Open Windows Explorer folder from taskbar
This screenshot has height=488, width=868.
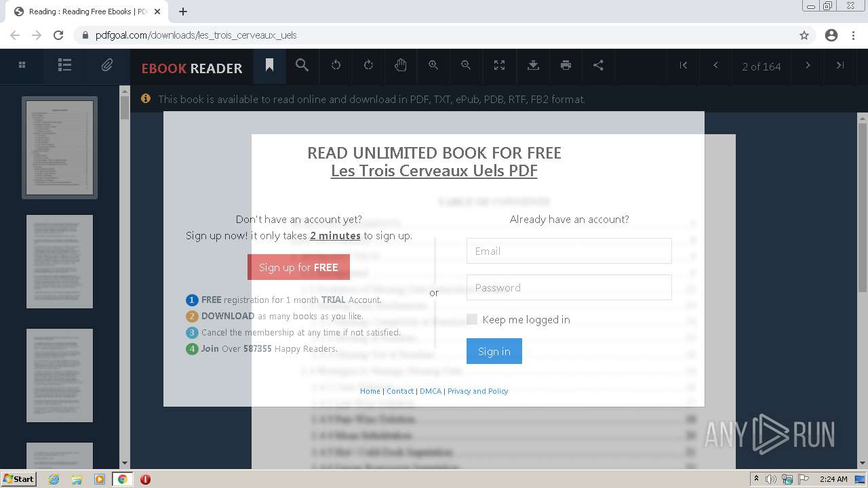pyautogui.click(x=77, y=479)
